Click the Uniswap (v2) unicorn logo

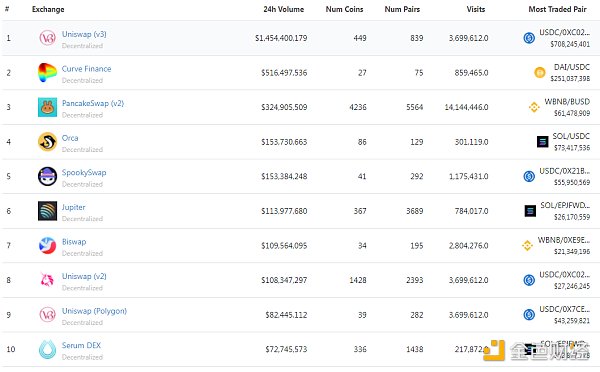47,280
